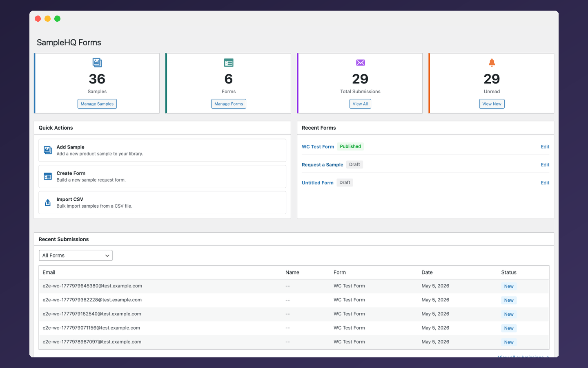Click the Samples count 36
This screenshot has width=588, height=368.
coord(97,79)
